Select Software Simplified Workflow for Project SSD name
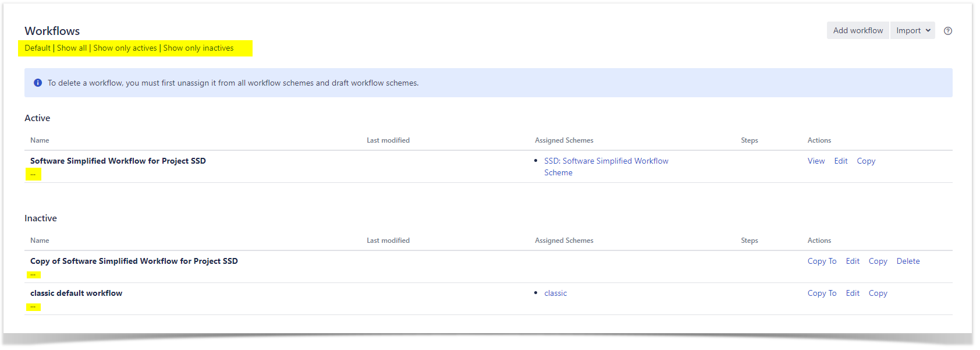This screenshot has width=980, height=350. click(118, 161)
